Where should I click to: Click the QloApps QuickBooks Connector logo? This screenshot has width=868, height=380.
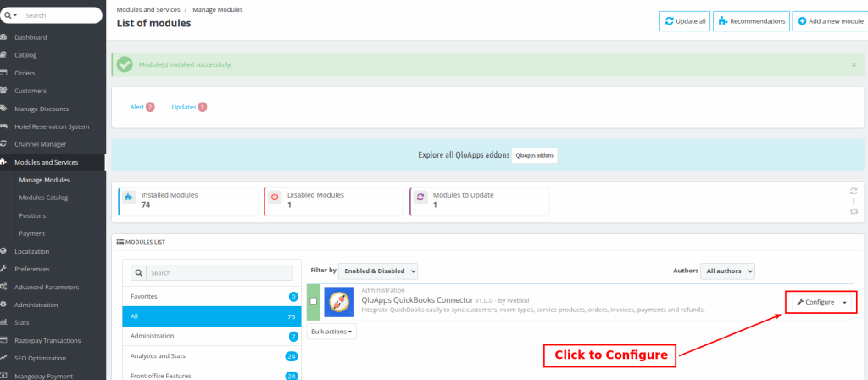(x=339, y=301)
